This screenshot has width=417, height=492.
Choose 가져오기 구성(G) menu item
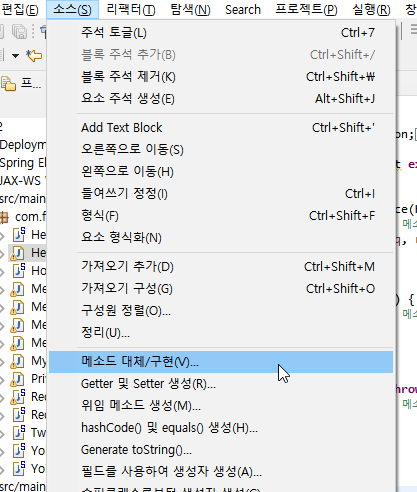pos(221,289)
